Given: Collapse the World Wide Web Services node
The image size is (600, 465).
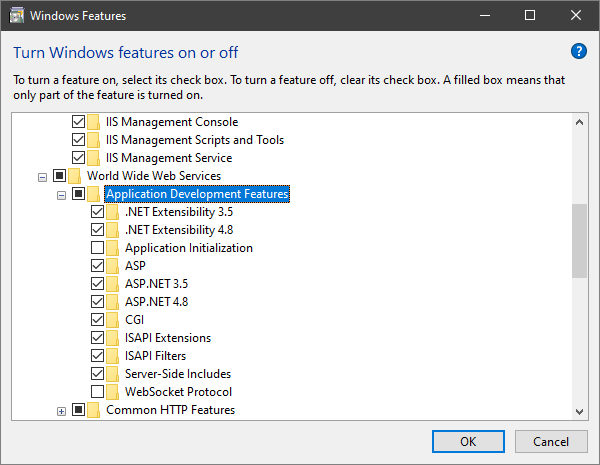Looking at the screenshot, I should pos(42,178).
